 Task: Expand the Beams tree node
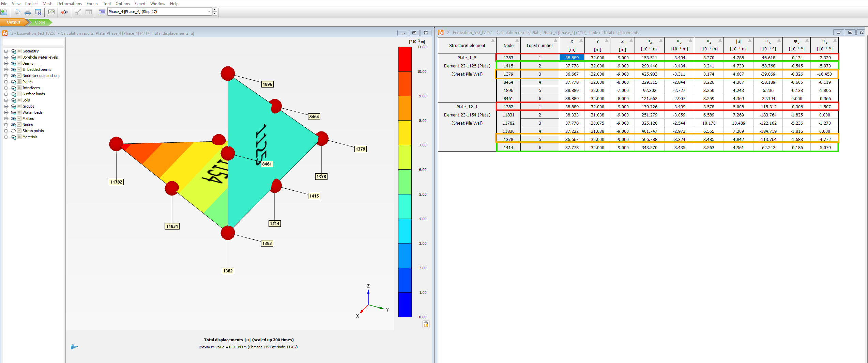point(6,63)
